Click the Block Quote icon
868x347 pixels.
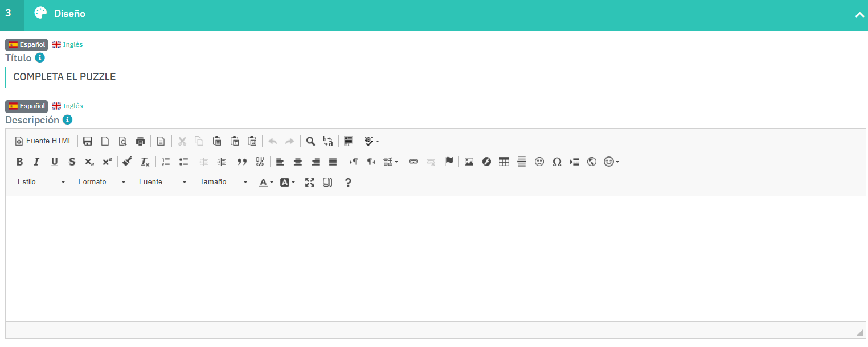[x=242, y=162]
